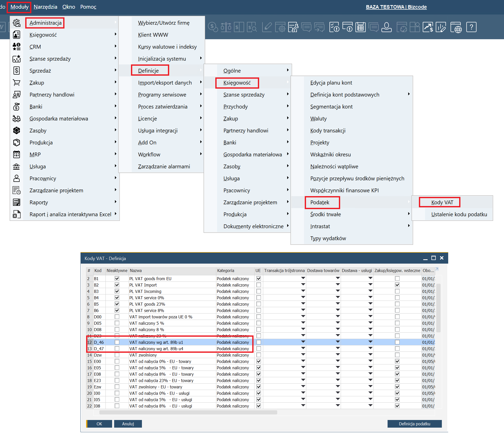The image size is (504, 434).
Task: Click the expand table icon above the scrollbar
Action: pos(437,269)
